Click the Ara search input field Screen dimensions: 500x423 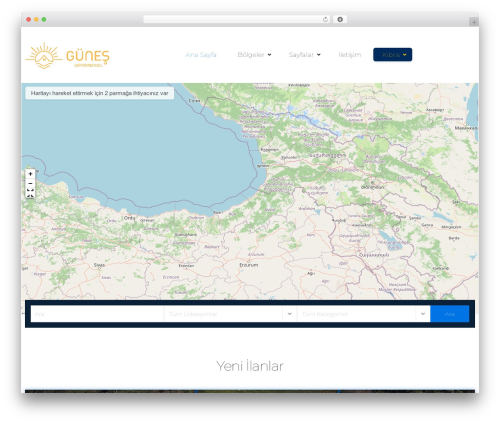pyautogui.click(x=97, y=314)
